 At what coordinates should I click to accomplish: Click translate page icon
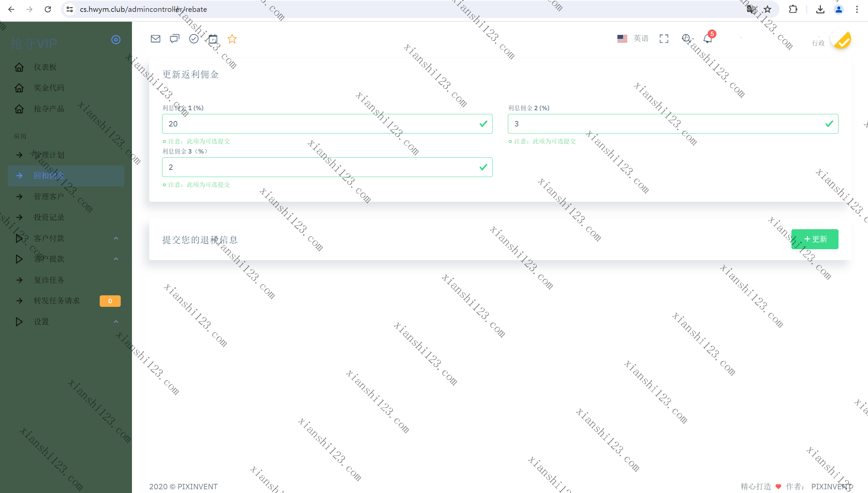[x=751, y=9]
